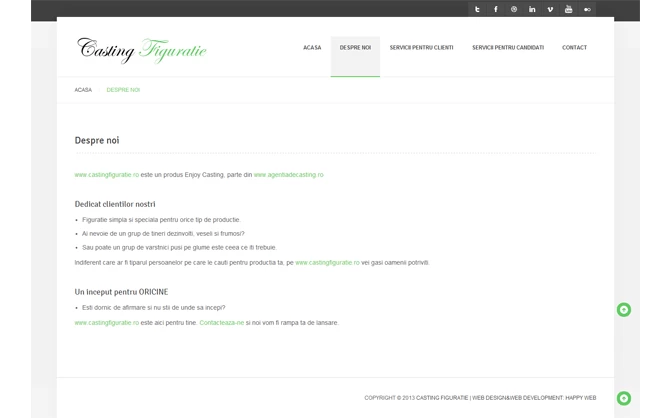Open castingfiguratie.ro link before 'este aici pentru tine'
The width and height of the screenshot is (670, 418).
(x=106, y=323)
